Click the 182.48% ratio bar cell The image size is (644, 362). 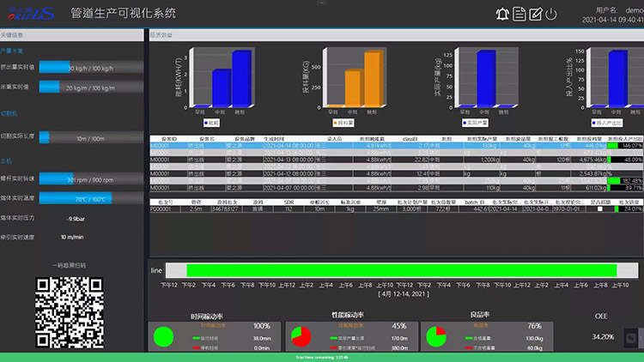(x=625, y=181)
